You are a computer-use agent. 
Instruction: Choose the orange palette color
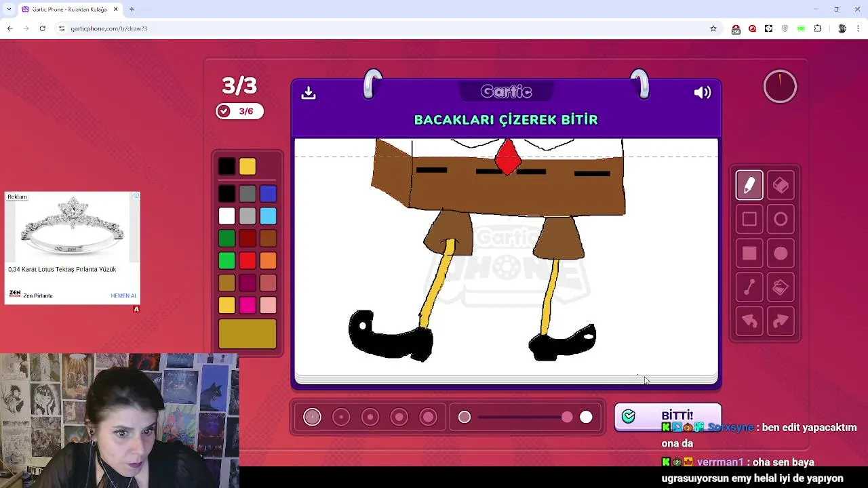[x=268, y=261]
